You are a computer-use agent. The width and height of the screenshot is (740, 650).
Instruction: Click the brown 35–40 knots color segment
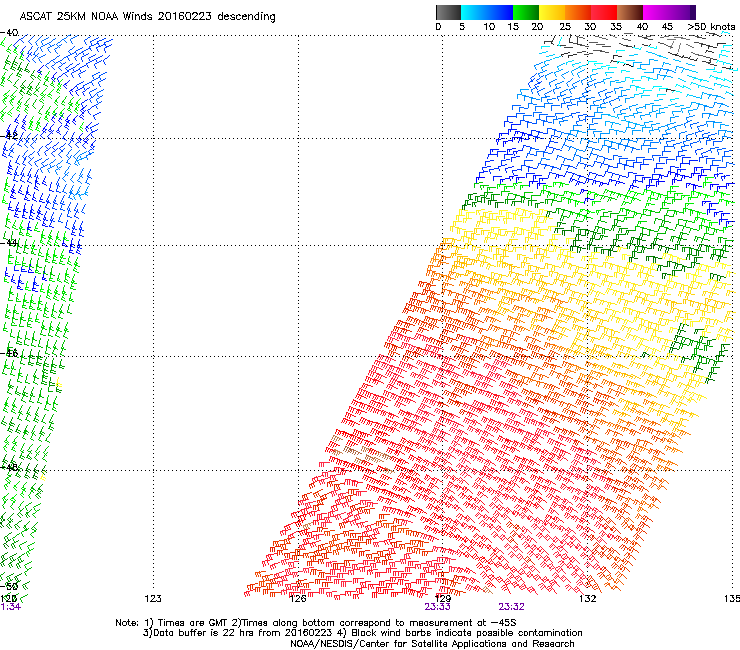pyautogui.click(x=630, y=12)
